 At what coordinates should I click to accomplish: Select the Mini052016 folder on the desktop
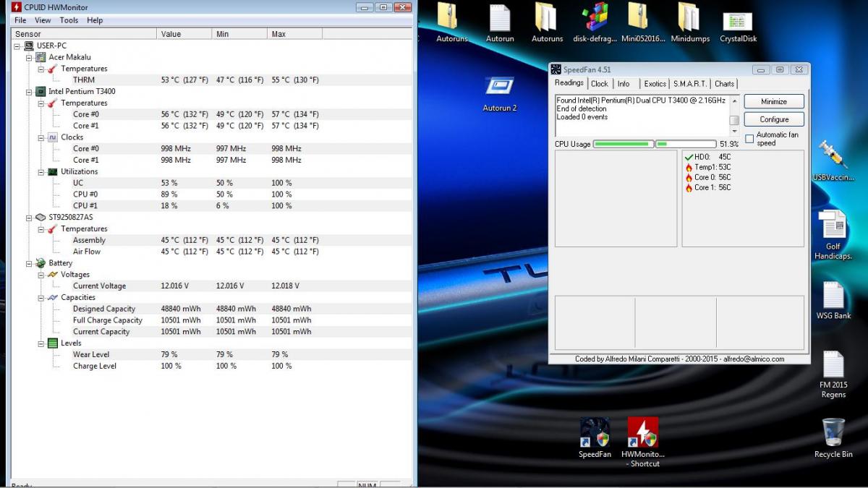(643, 23)
